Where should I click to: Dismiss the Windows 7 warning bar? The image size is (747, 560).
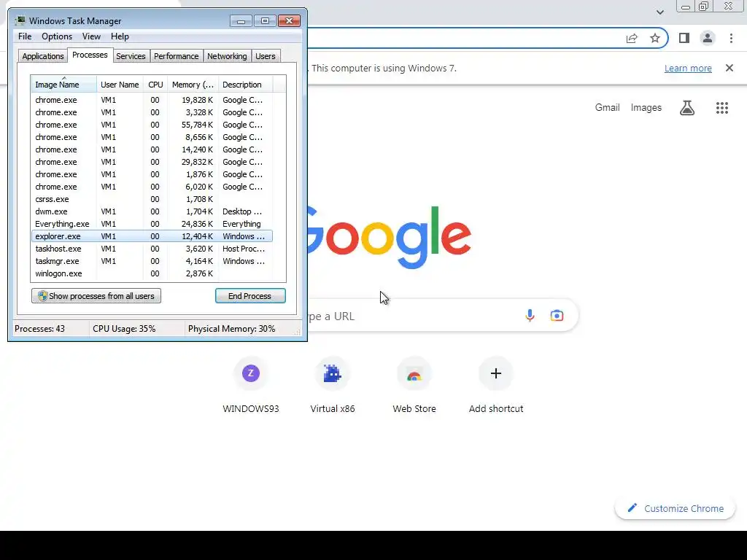coord(729,68)
